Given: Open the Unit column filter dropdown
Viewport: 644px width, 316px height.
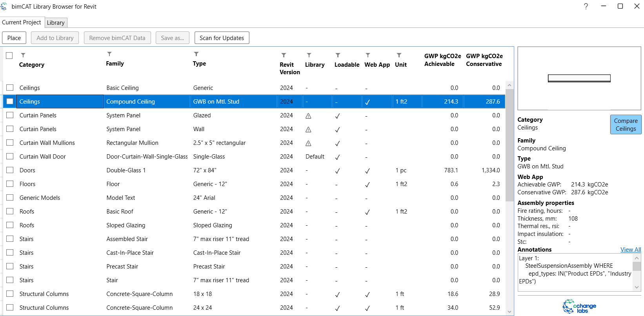Looking at the screenshot, I should coord(399,55).
